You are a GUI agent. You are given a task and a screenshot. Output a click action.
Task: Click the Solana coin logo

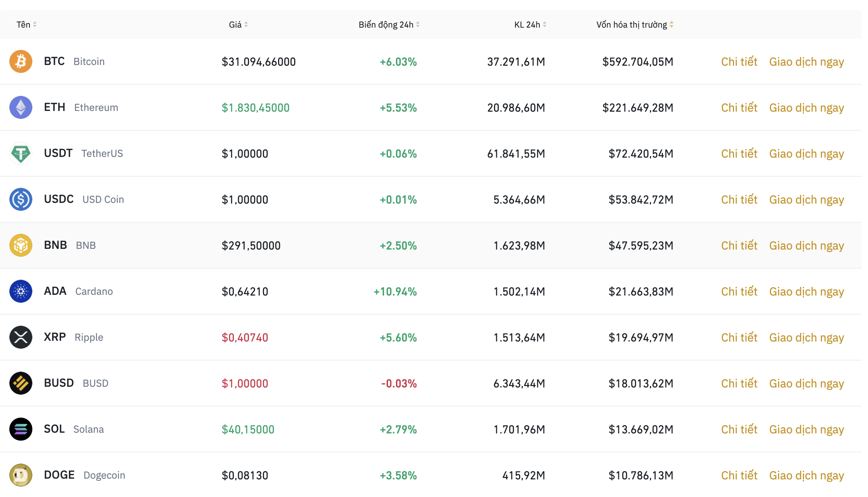click(x=21, y=429)
